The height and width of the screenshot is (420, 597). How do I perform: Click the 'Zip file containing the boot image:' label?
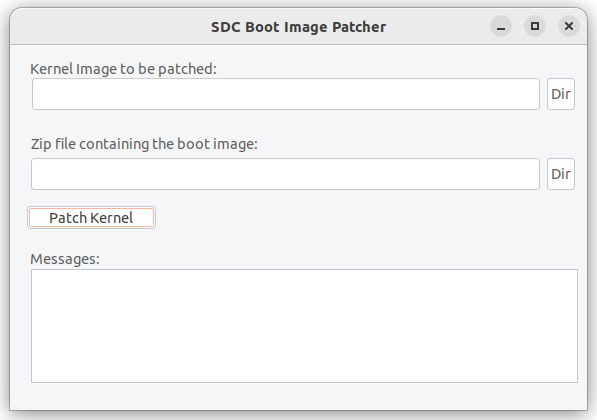(144, 144)
